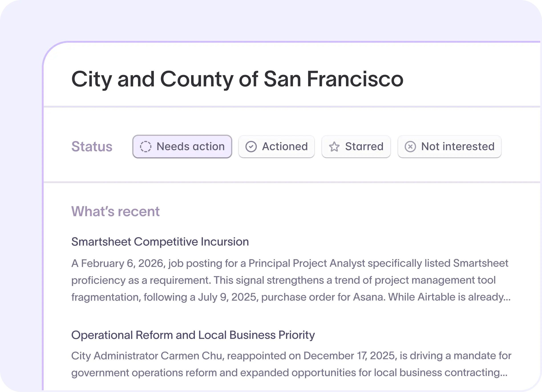This screenshot has height=392, width=542.
Task: Open the Smartsheet Competitive Incursion entry title
Action: tap(160, 242)
